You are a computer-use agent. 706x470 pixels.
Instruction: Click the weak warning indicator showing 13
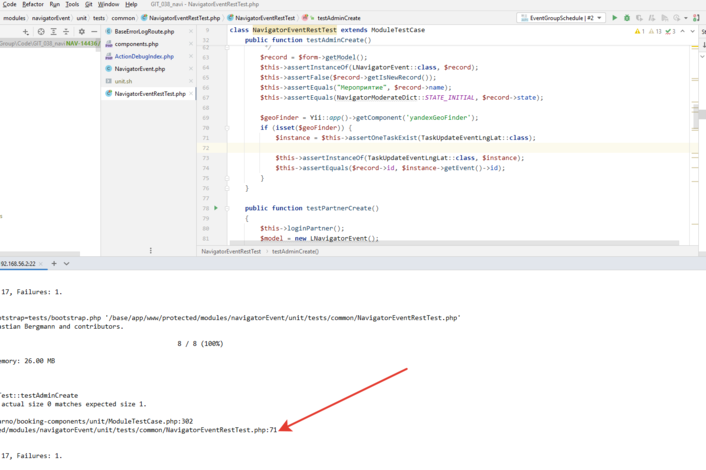pyautogui.click(x=655, y=31)
